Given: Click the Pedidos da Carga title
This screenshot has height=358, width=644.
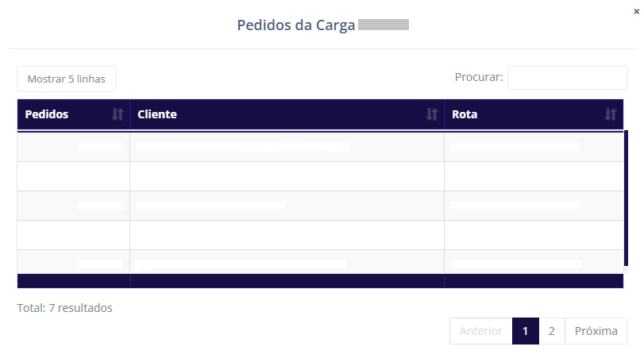Looking at the screenshot, I should (295, 25).
